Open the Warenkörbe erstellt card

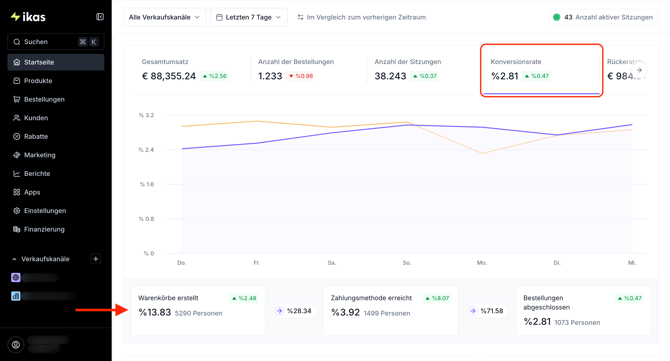(198, 311)
